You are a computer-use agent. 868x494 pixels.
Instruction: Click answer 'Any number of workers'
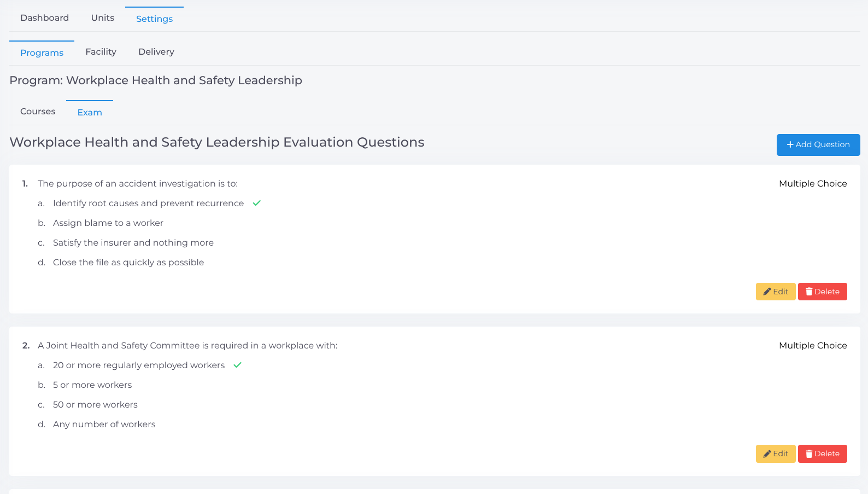pyautogui.click(x=104, y=425)
